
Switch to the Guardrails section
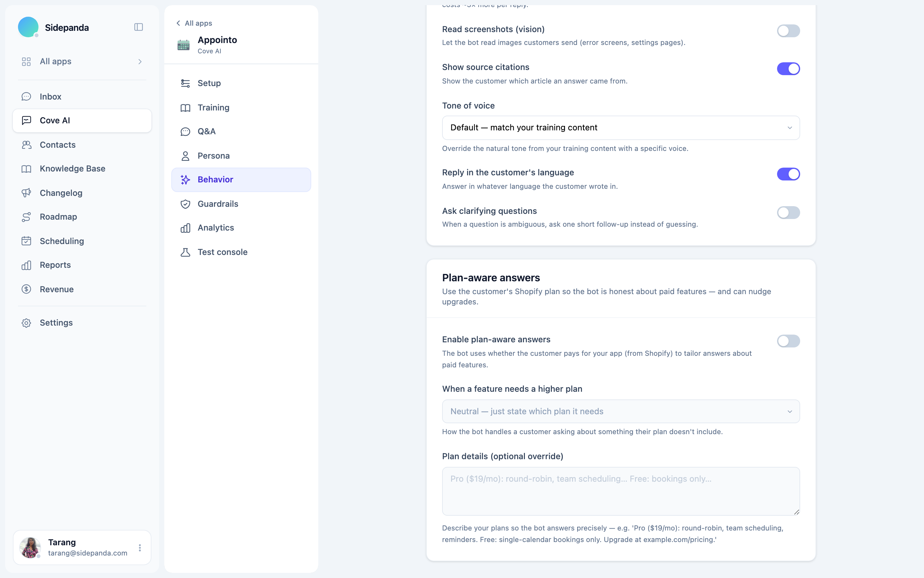pyautogui.click(x=241, y=204)
